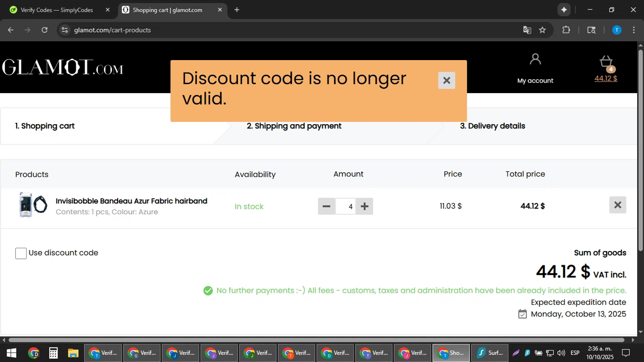The image size is (644, 362).
Task: Click the 'Sum of goods' label
Action: [x=600, y=253]
